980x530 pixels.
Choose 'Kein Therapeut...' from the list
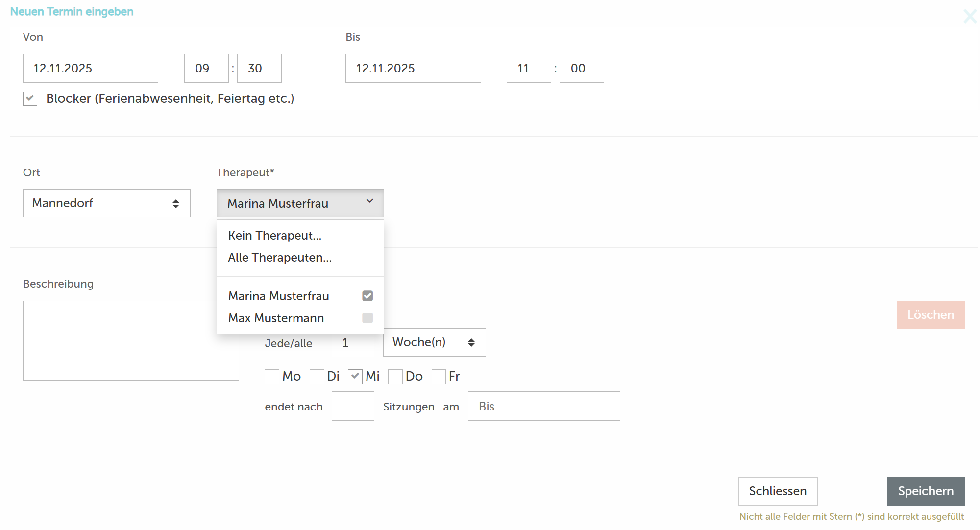(275, 236)
